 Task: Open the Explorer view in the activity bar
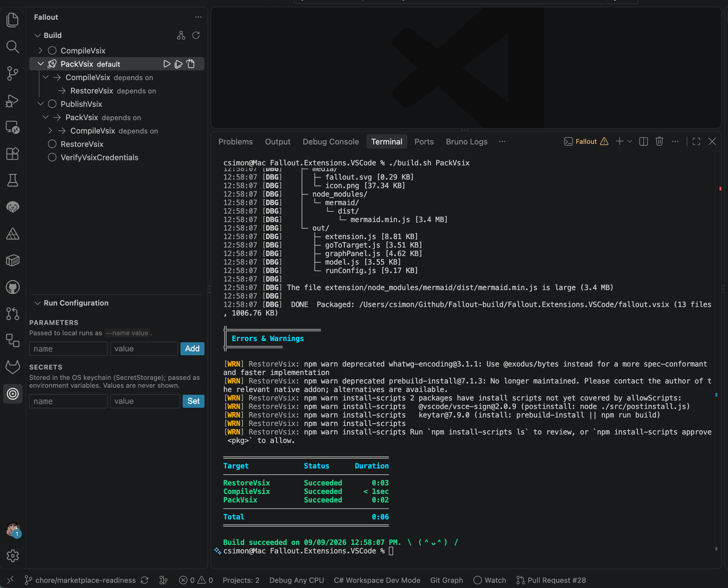[13, 20]
